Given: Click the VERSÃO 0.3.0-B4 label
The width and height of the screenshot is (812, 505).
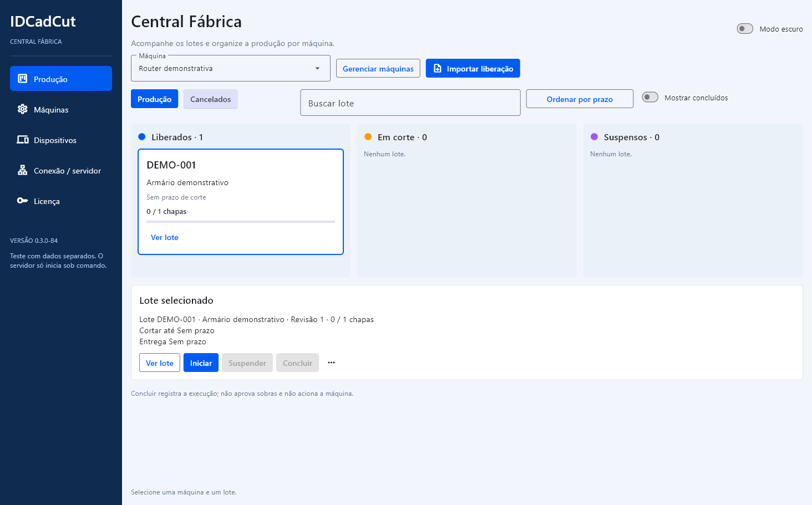Looking at the screenshot, I should point(34,241).
